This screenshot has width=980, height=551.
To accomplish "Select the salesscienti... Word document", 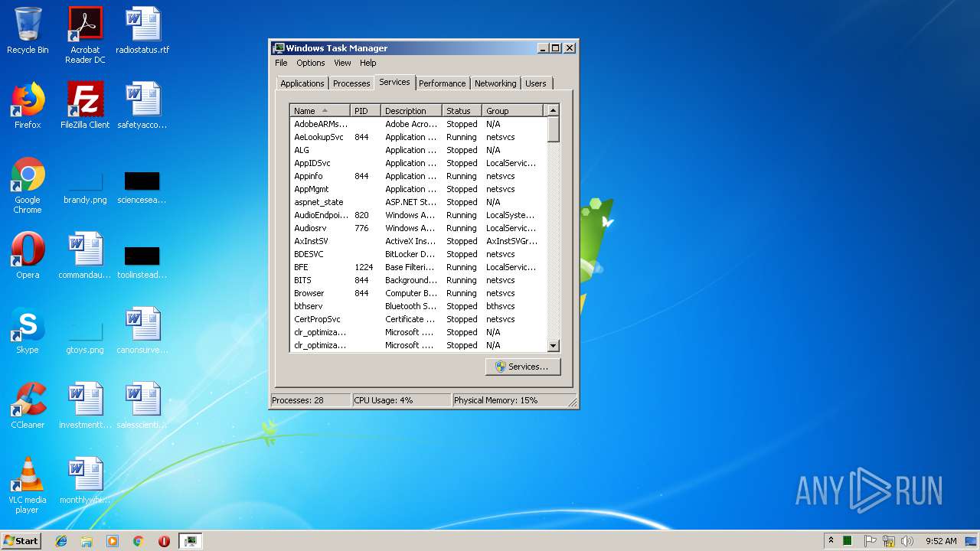I will [142, 406].
